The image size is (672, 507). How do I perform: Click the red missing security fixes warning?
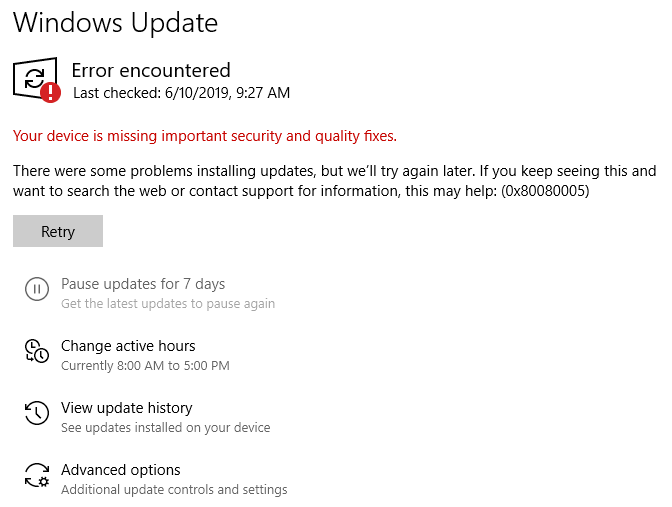click(x=204, y=136)
